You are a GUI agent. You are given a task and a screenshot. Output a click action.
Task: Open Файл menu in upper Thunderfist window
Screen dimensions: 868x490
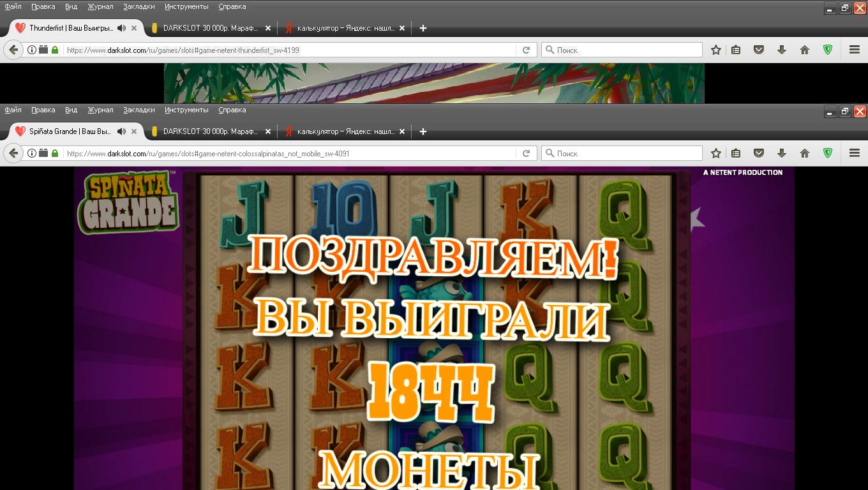click(13, 6)
